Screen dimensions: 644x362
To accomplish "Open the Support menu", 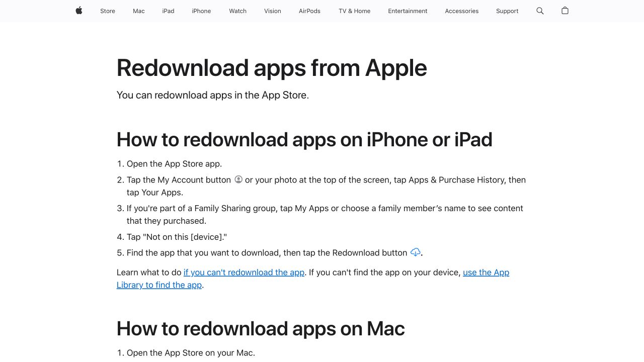I will point(507,11).
